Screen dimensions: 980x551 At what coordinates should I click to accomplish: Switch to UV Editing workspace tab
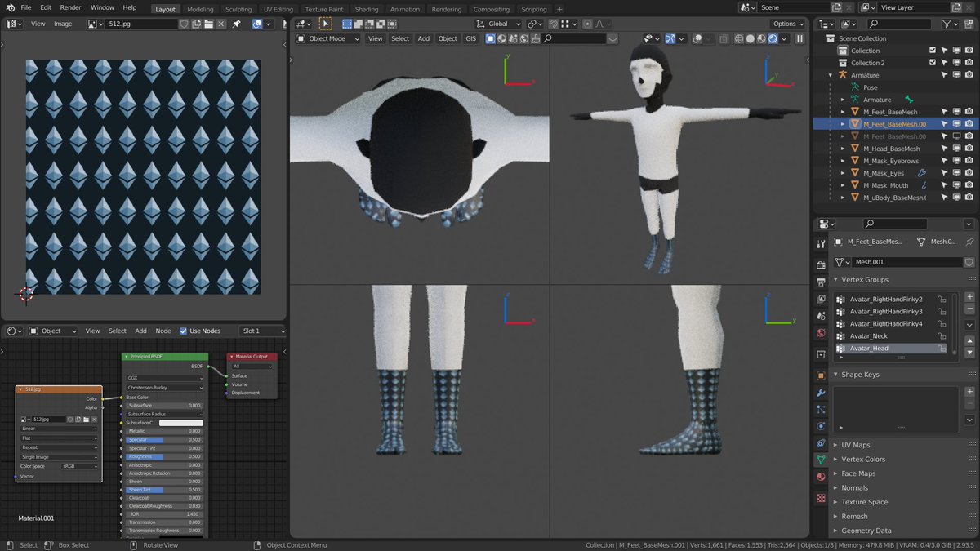pos(278,9)
